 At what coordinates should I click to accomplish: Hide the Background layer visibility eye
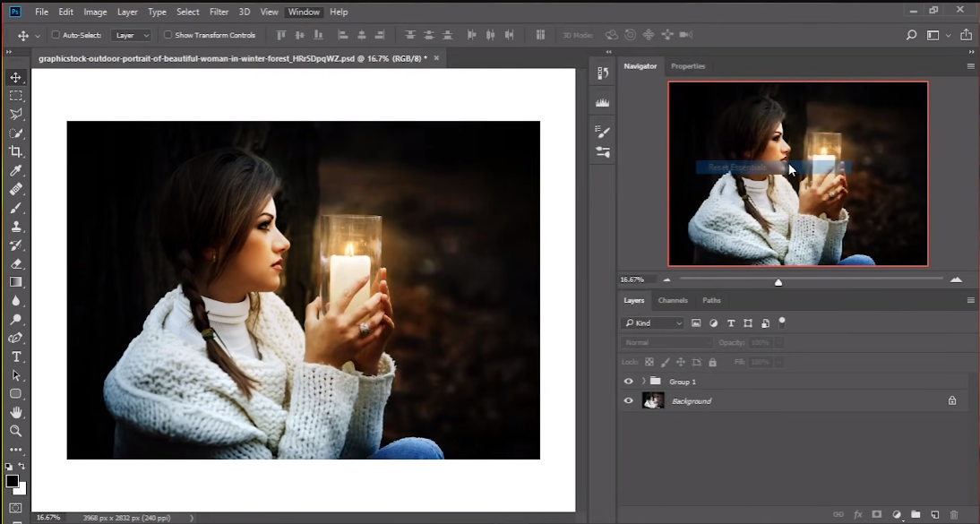pos(628,401)
